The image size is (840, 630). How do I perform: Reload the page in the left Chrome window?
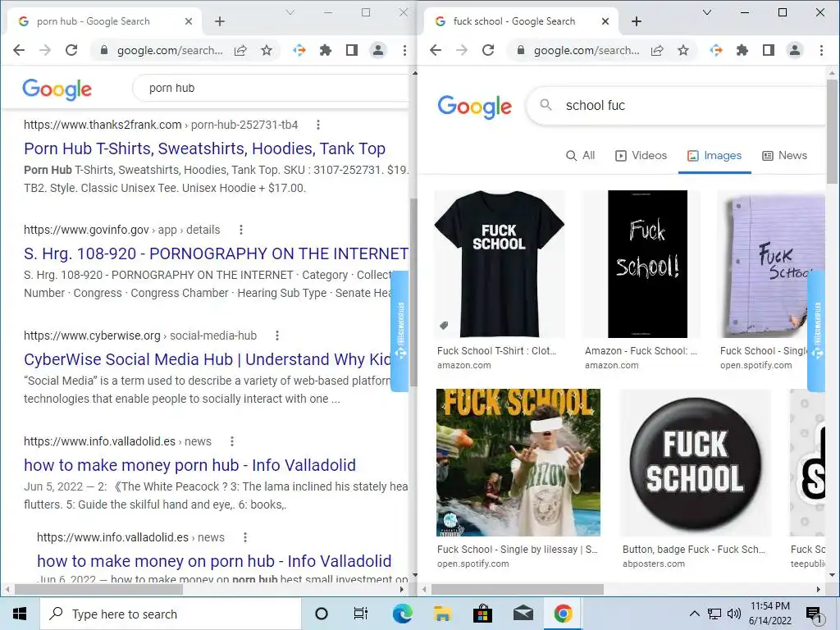(71, 50)
